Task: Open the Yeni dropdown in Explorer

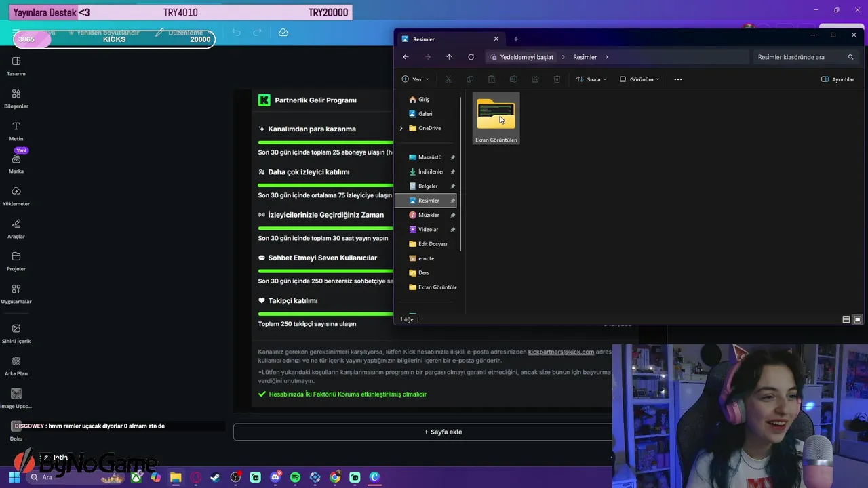Action: [x=415, y=79]
